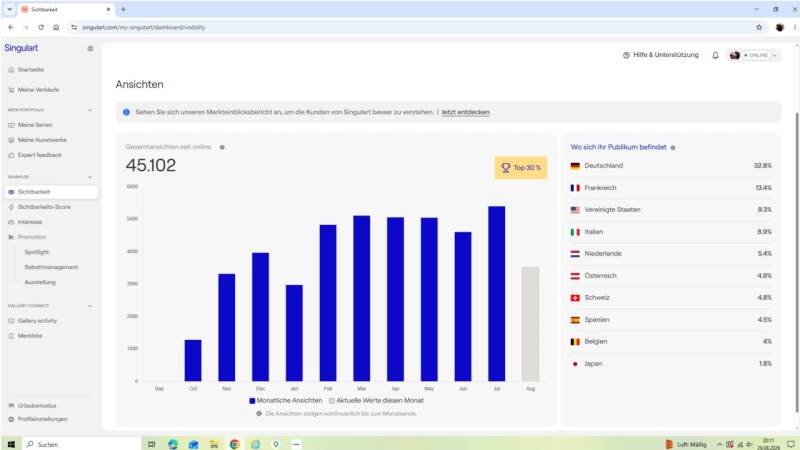Viewport: 800px width, 450px height.
Task: Open the ONLINE status dropdown
Action: coord(754,55)
